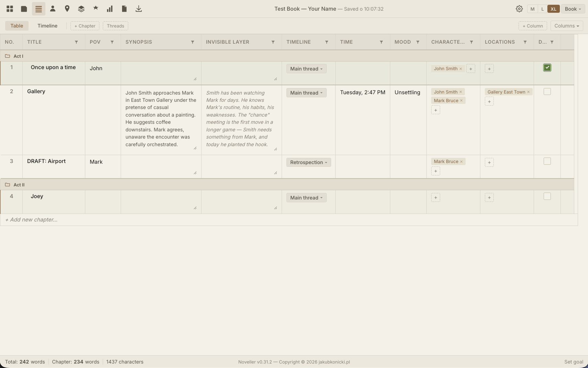Open the star icon in toolbar
This screenshot has width=588, height=368.
coord(96,8)
